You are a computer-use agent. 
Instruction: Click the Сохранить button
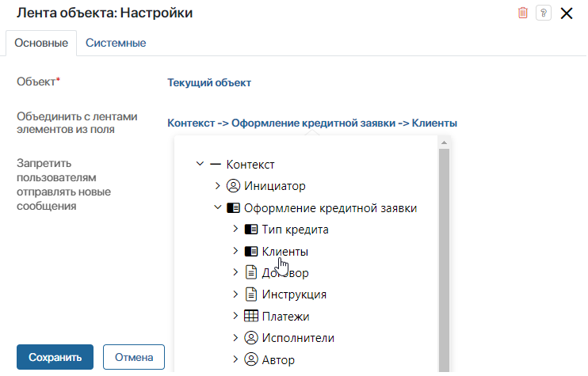(x=55, y=357)
